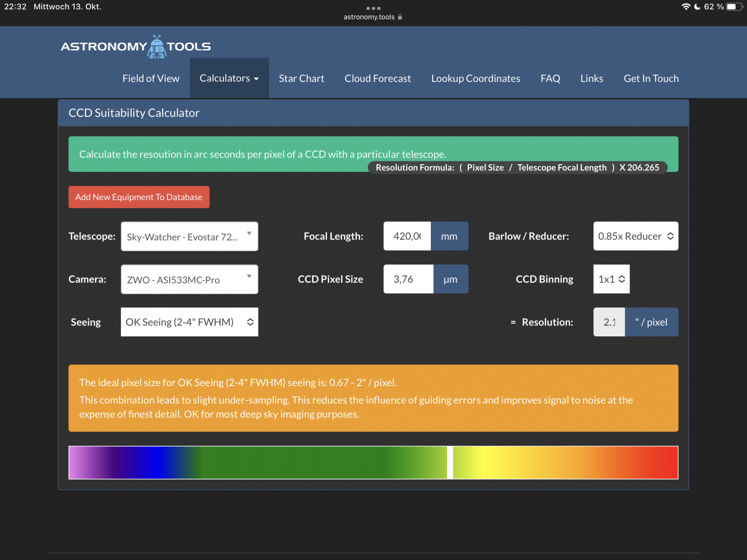Click the green calculator description text

pos(263,154)
